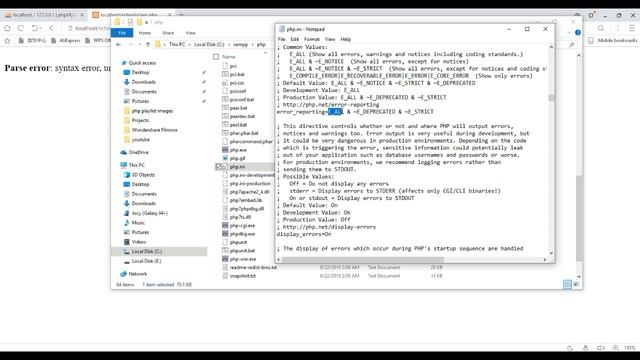Switch to details view in File Explorer status bar
This screenshot has height=360, width=640.
[x=567, y=284]
